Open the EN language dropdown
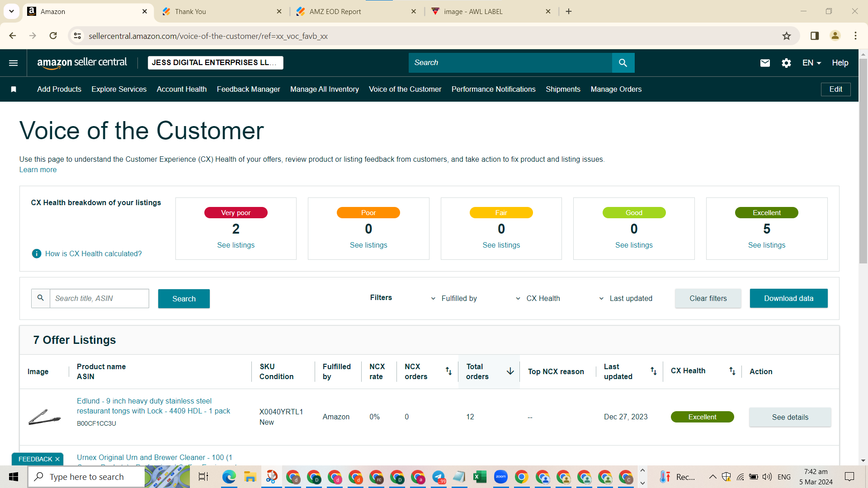This screenshot has height=488, width=868. [811, 63]
